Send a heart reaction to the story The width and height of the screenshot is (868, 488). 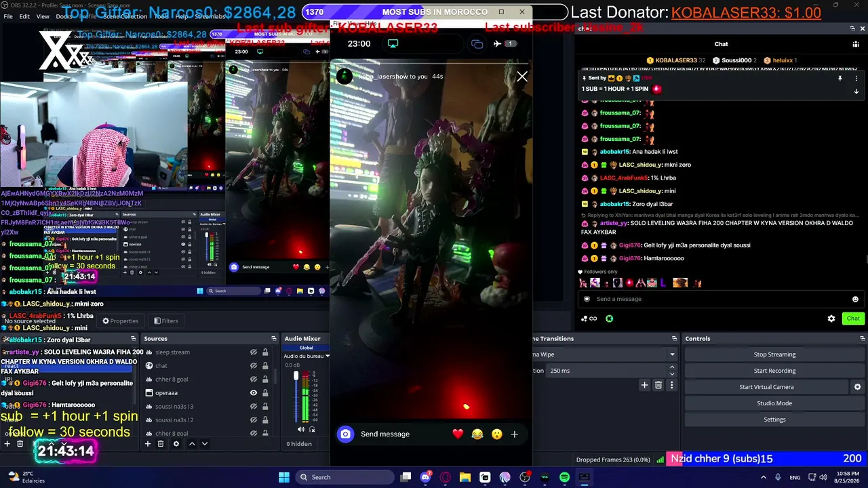tap(458, 434)
